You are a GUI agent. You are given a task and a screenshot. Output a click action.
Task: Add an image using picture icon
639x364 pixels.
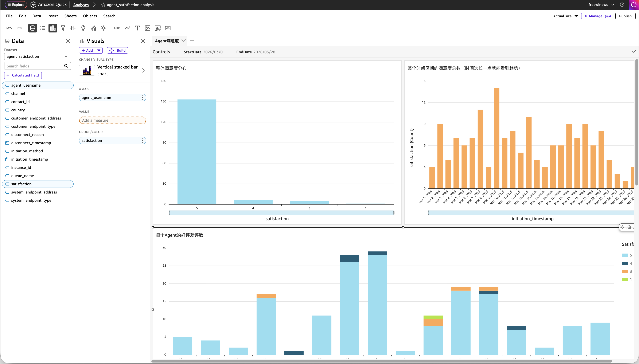(148, 28)
